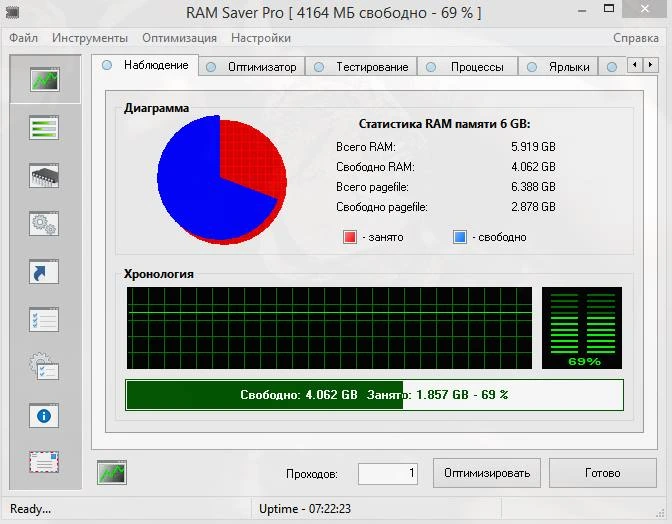Minimize the RAM Saver Pro window
This screenshot has height=524, width=672.
tap(582, 11)
